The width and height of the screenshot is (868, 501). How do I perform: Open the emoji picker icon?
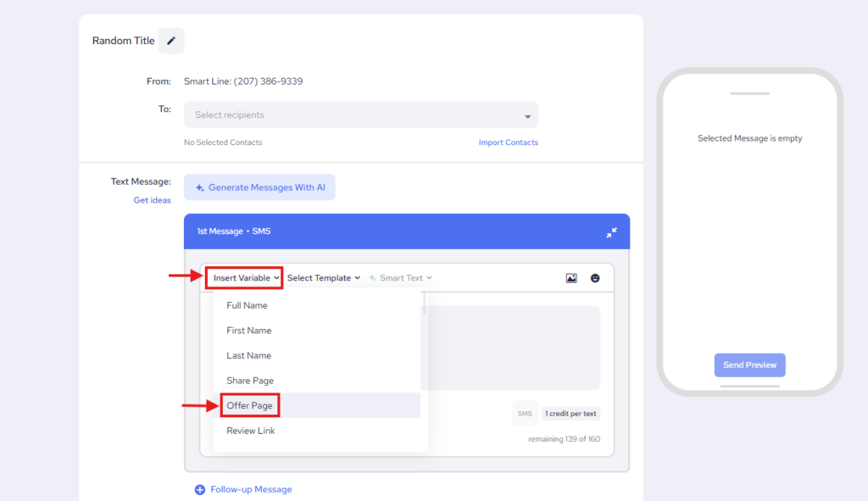pyautogui.click(x=595, y=278)
